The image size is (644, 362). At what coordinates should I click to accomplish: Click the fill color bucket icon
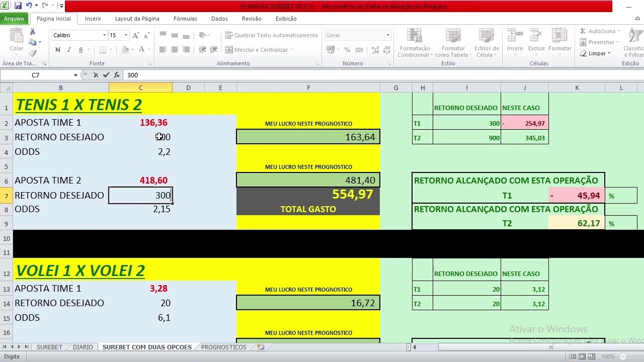[125, 50]
